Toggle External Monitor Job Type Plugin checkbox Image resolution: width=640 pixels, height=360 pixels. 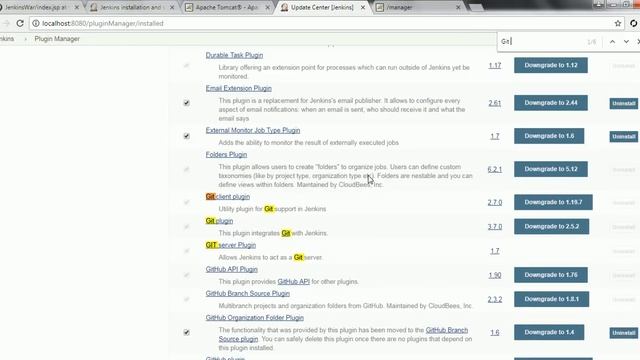(x=187, y=136)
